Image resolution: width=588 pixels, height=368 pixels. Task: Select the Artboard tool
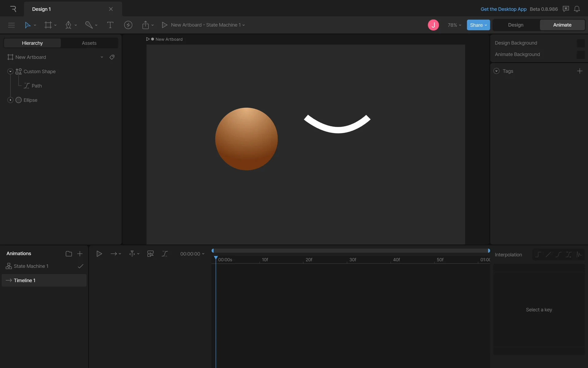48,25
